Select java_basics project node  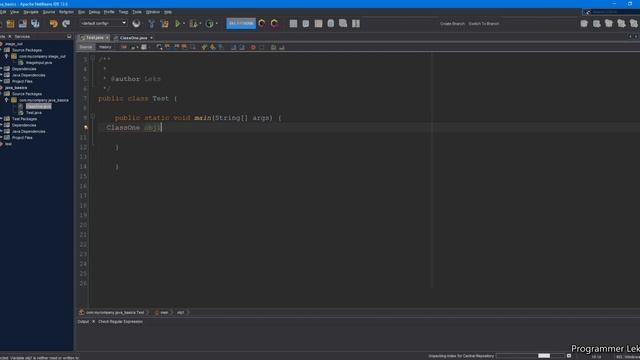click(16, 88)
